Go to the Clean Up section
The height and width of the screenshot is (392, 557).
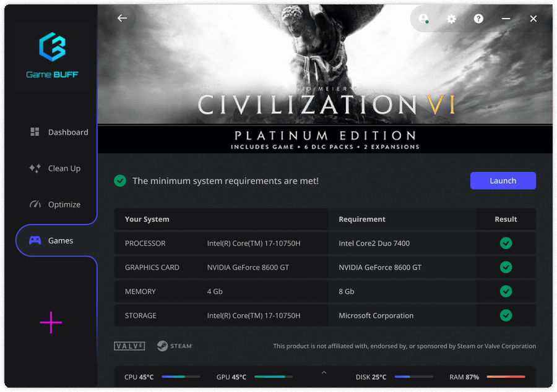[55, 168]
